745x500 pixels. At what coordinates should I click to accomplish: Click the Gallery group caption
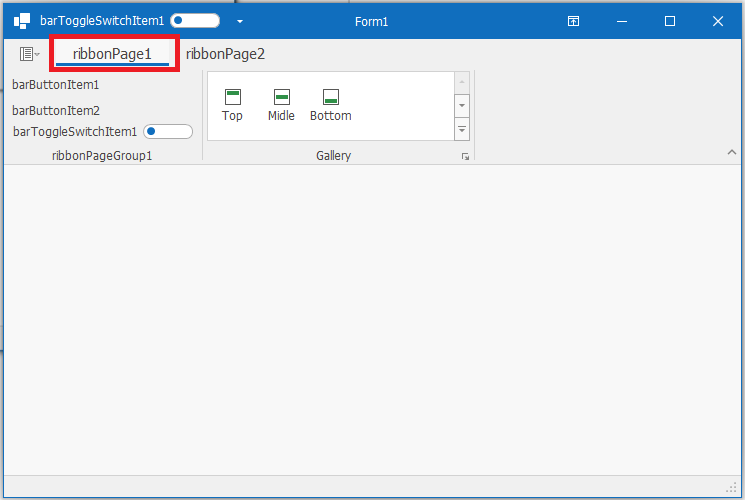coord(334,155)
